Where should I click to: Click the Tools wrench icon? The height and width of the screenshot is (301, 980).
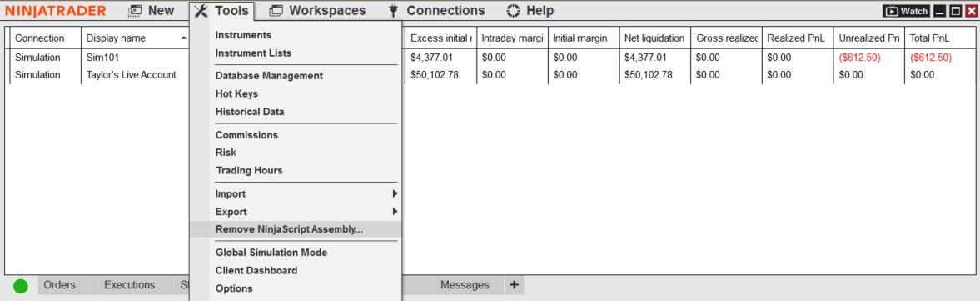tap(201, 11)
